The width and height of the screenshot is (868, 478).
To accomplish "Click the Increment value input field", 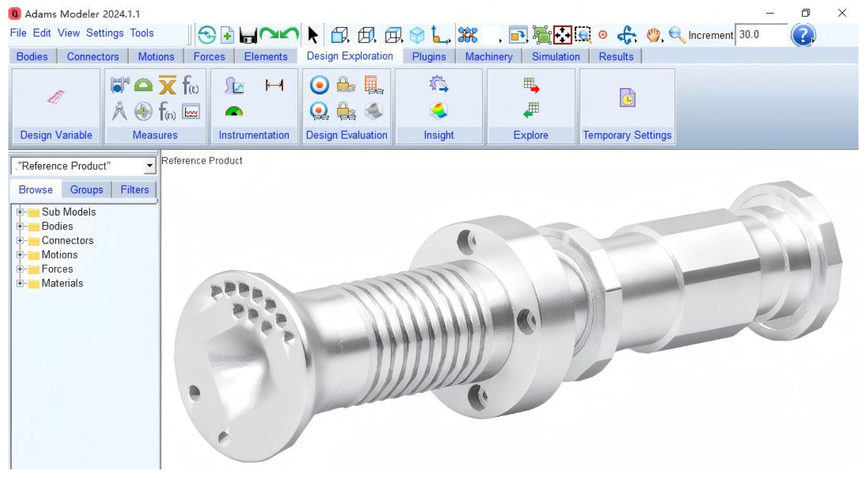I will pyautogui.click(x=760, y=35).
